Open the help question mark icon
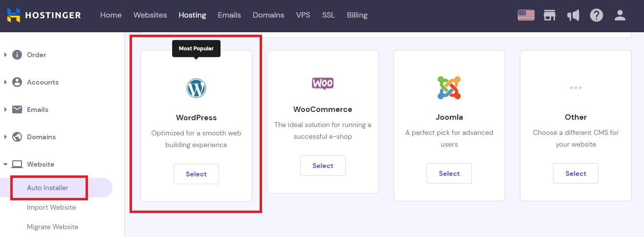This screenshot has height=237, width=644. coord(597,15)
